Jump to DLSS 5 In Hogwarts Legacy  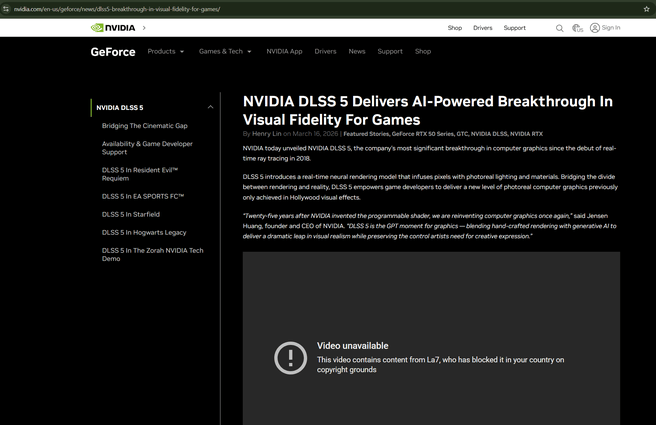144,232
